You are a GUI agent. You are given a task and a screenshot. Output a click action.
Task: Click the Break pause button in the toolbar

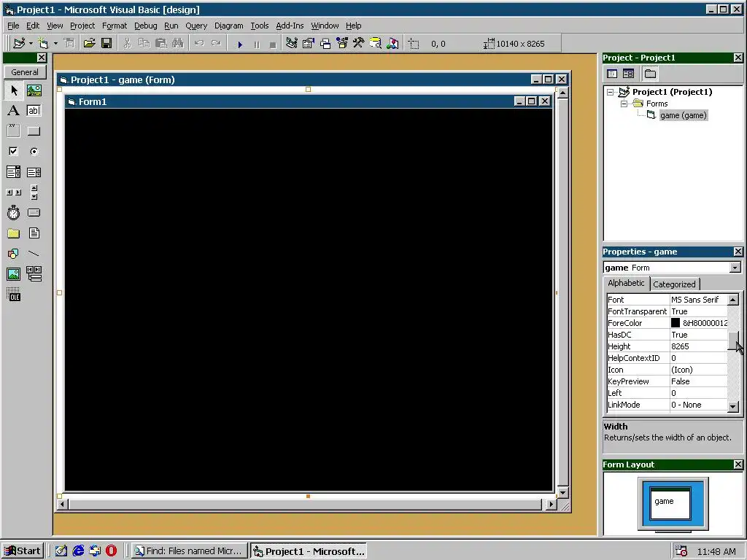[257, 44]
